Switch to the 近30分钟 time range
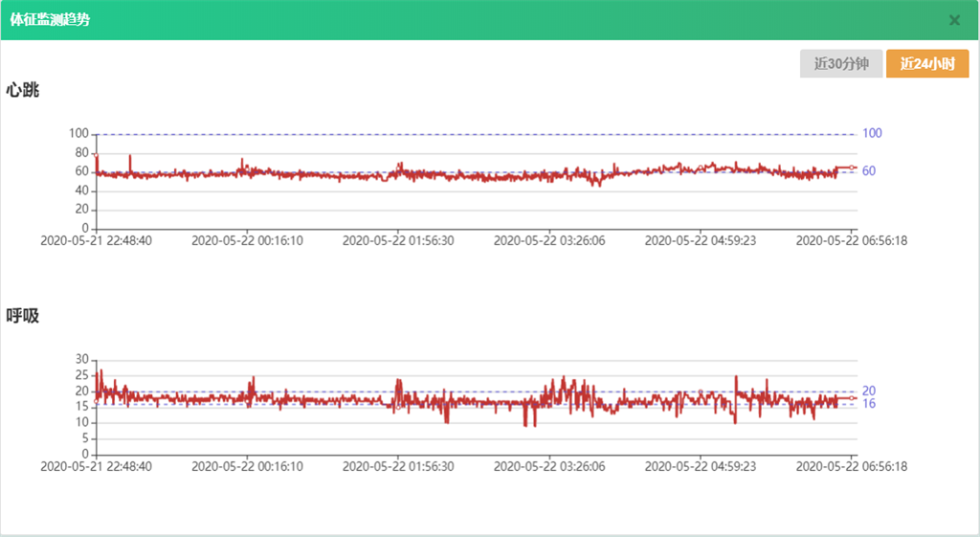Image resolution: width=980 pixels, height=537 pixels. pyautogui.click(x=840, y=64)
